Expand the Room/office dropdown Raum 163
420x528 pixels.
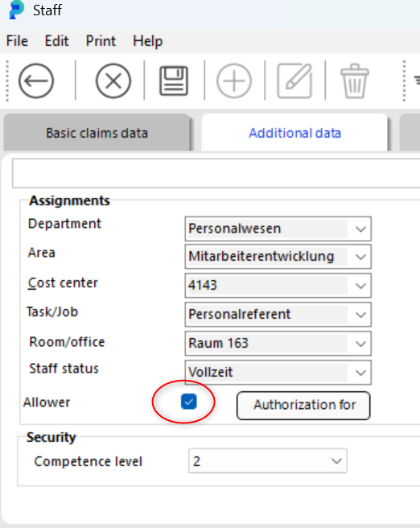[x=278, y=344]
